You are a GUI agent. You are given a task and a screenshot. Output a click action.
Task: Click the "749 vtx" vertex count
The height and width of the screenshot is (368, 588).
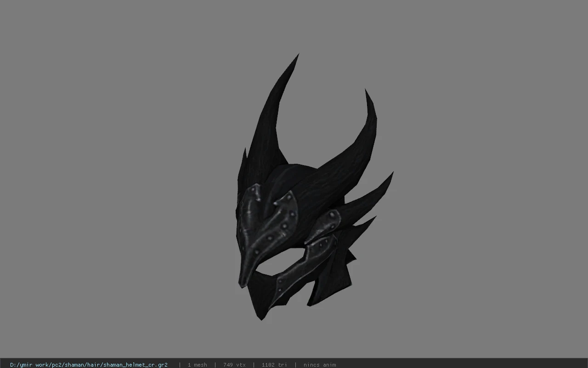(234, 365)
